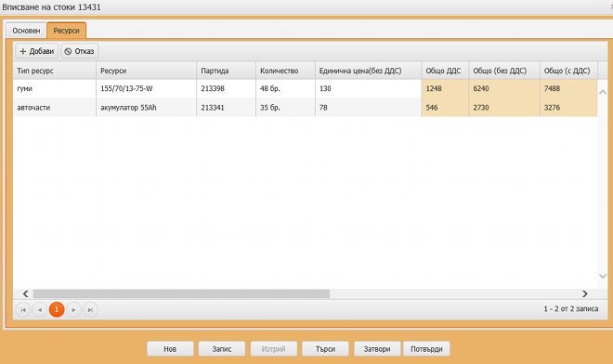Viewport: 613px width, 364px height.
Task: Switch to the Основен tab
Action: [x=26, y=31]
